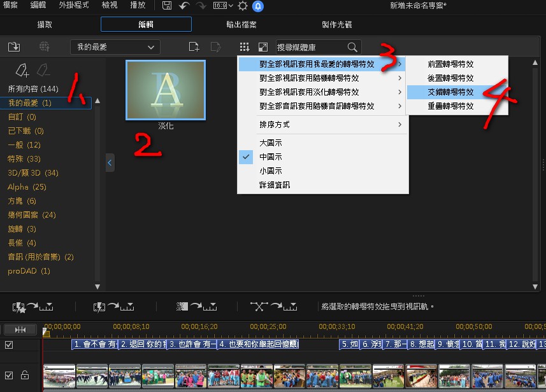This screenshot has width=546, height=392.
Task: Click the transition library scroll-up arrow
Action: [x=535, y=62]
